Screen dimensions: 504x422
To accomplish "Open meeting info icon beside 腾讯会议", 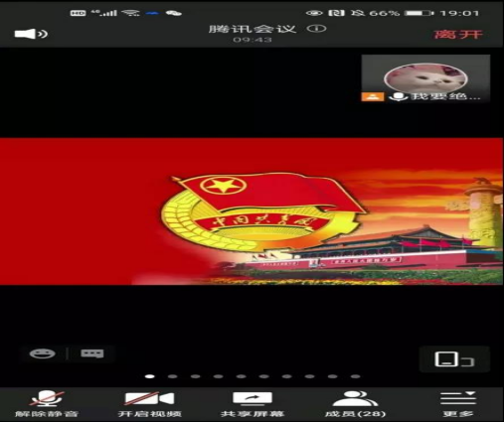I will tap(316, 29).
